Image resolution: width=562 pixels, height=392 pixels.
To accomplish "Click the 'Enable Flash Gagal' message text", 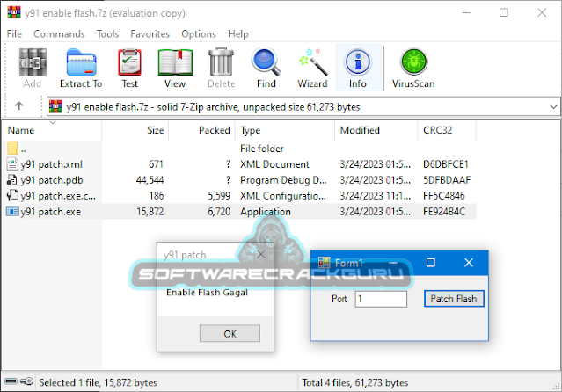I will (x=207, y=293).
